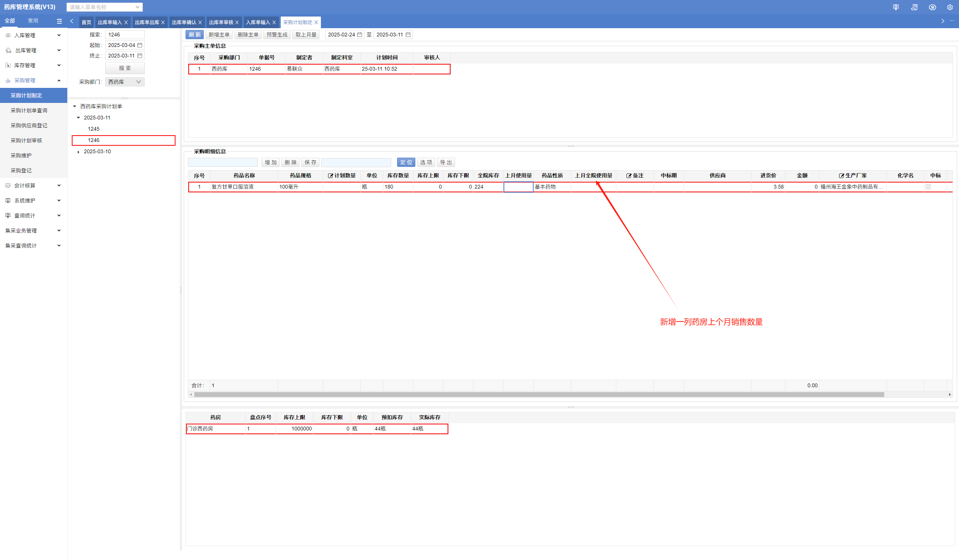Open 采购计划审核 in sidebar menu
The image size is (959, 560).
pyautogui.click(x=26, y=140)
